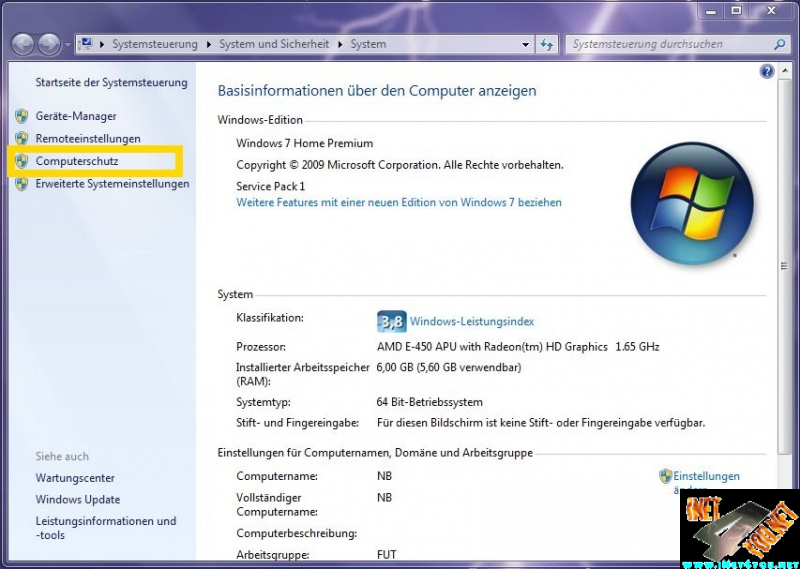The width and height of the screenshot is (800, 569).
Task: Open Windows Update under Siehe auch
Action: tap(78, 500)
